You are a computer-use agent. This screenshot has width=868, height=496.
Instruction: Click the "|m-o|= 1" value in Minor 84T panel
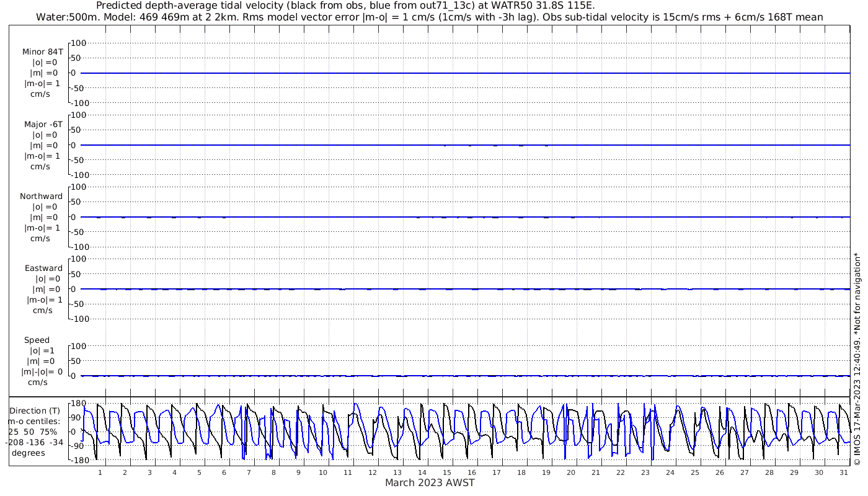pos(42,84)
